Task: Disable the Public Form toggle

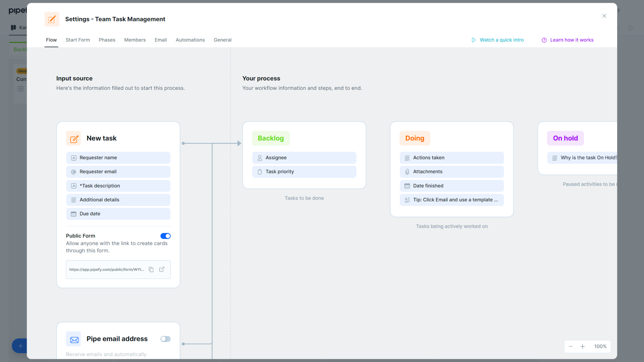Action: [165, 236]
